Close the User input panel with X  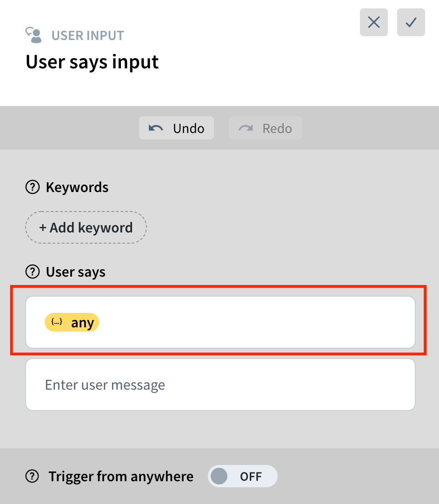pos(374,22)
